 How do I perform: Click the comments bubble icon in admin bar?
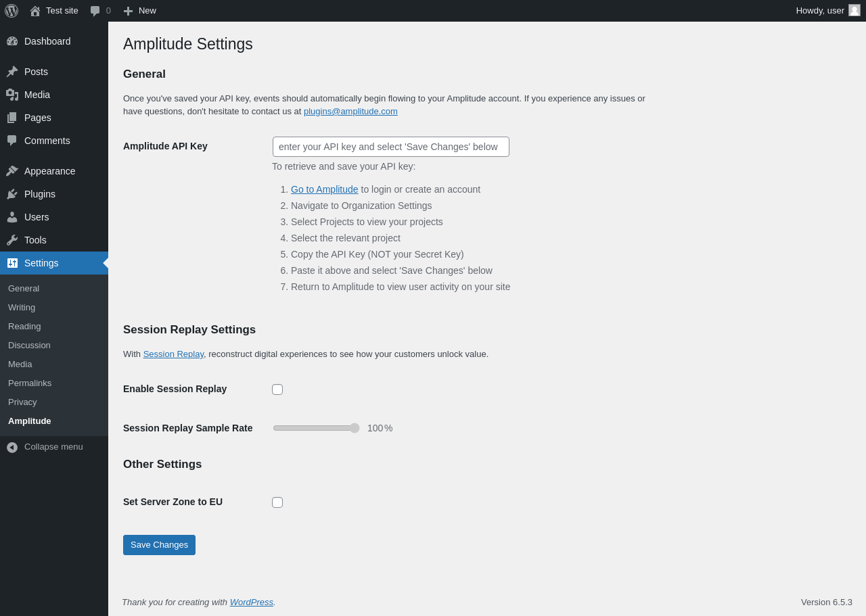coord(95,11)
